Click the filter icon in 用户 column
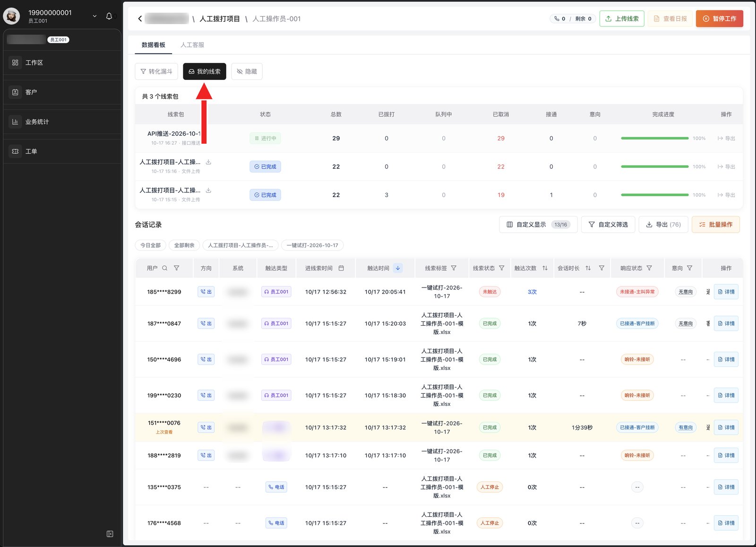 click(177, 268)
